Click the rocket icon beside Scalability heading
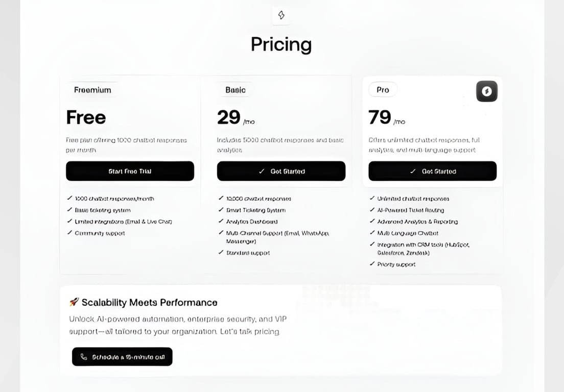This screenshot has height=392, width=564. point(74,302)
